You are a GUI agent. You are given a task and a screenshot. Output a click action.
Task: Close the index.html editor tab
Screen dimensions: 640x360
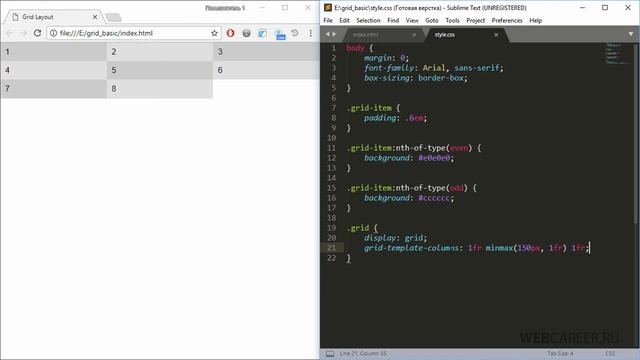point(414,35)
